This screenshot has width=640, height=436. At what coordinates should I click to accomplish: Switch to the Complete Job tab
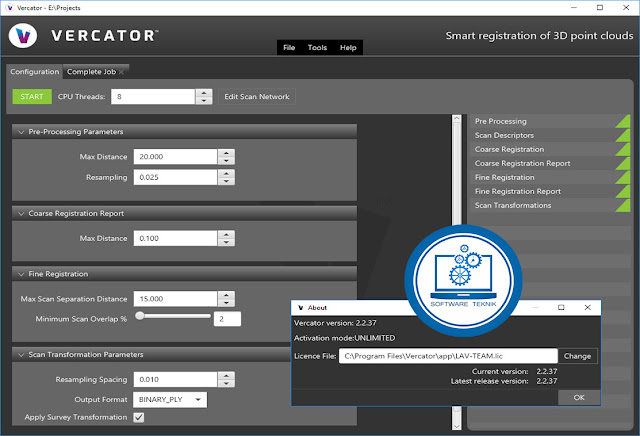[x=91, y=72]
